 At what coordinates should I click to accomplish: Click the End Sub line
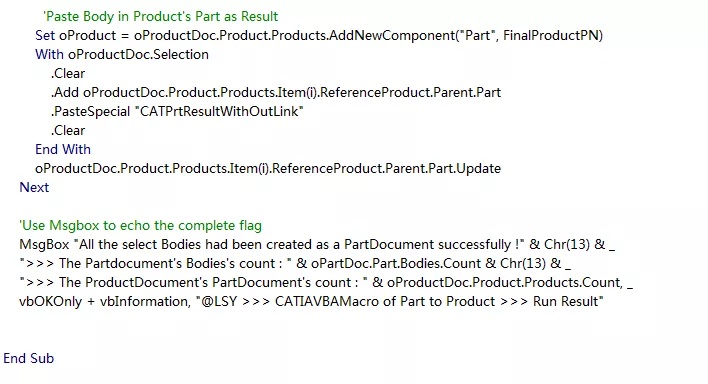point(28,358)
